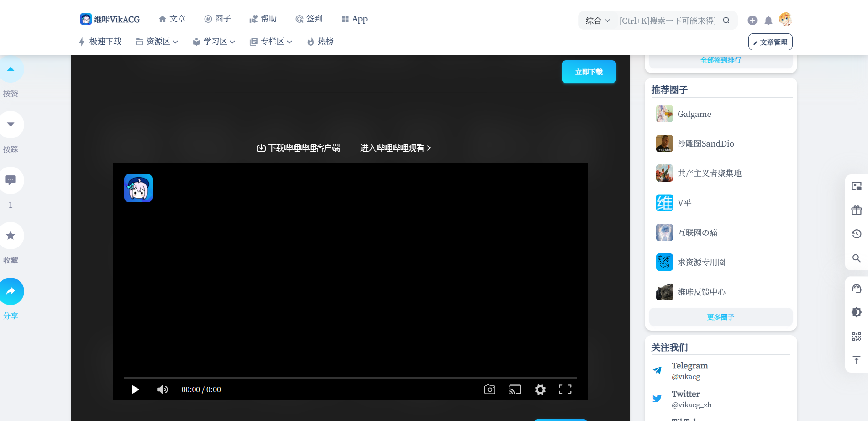Viewport: 868px width, 421px height.
Task: Open browsing history via the clock icon
Action: click(856, 233)
